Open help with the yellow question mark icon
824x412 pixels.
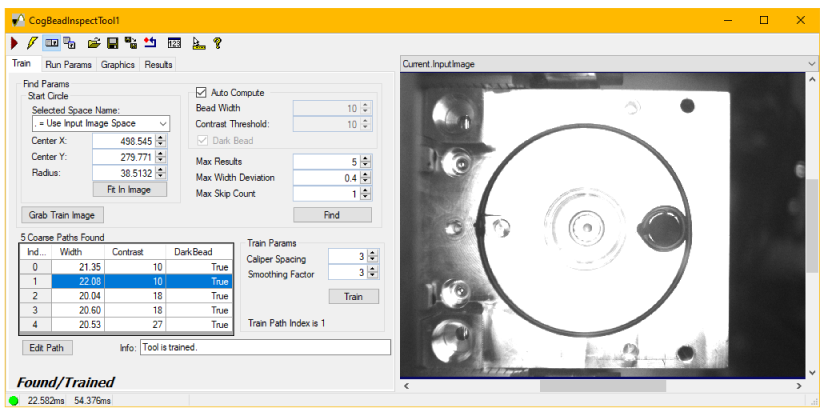(x=217, y=43)
